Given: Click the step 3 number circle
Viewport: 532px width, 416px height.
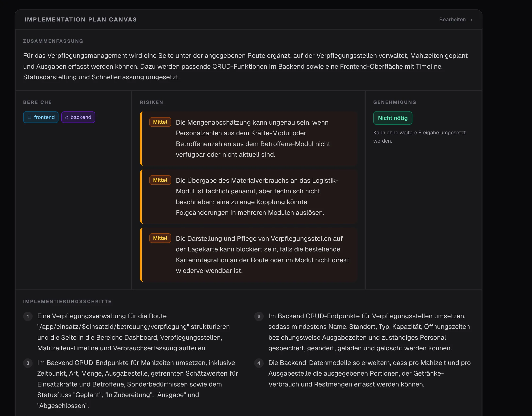Looking at the screenshot, I should (28, 363).
